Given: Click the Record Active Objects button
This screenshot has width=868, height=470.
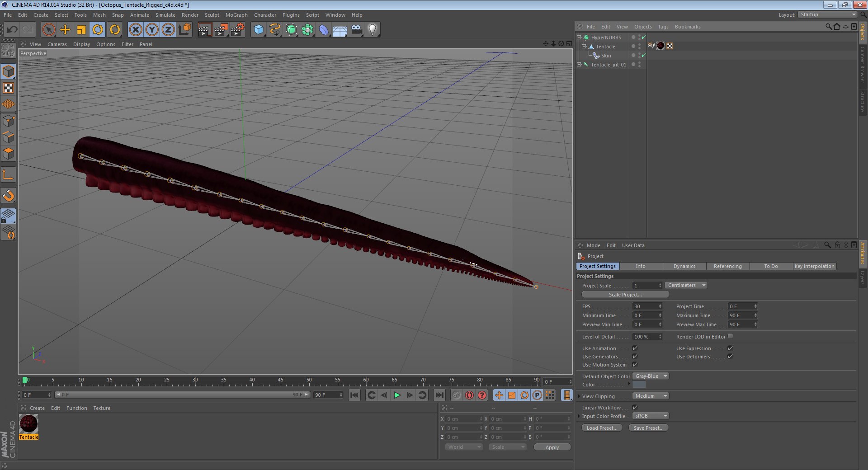Looking at the screenshot, I should 457,395.
